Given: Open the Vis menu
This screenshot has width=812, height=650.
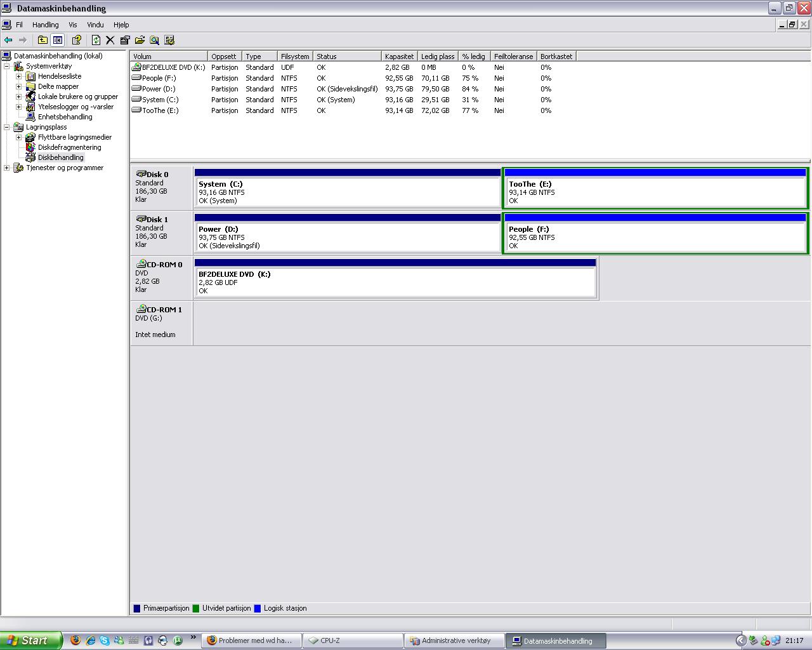Looking at the screenshot, I should tap(73, 25).
